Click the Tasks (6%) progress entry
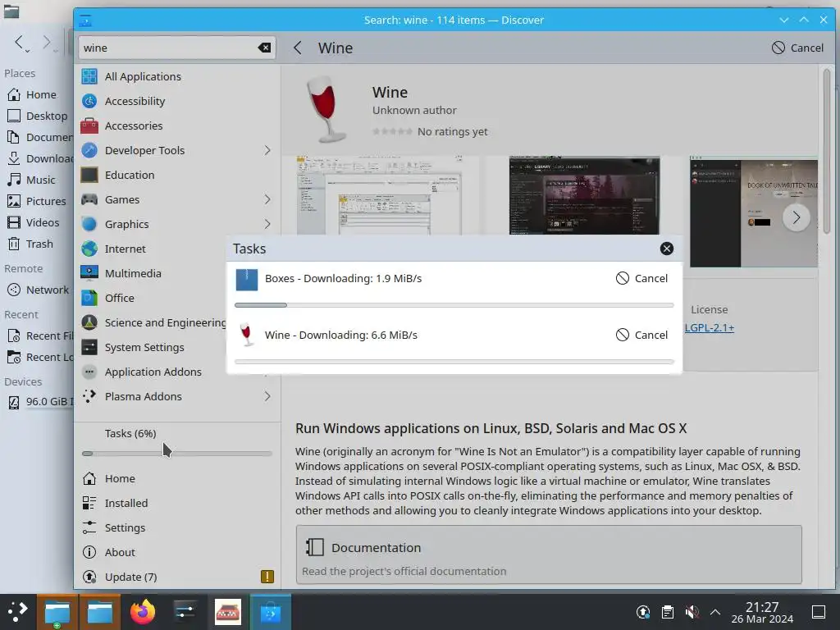Screen dimensions: 840x630 177,442
